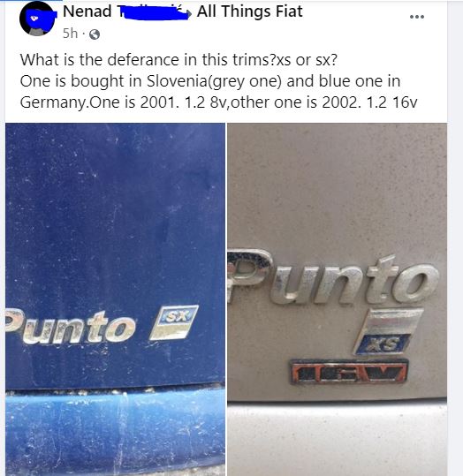Viewport: 463px width, 476px height.
Task: Click the text line mentioning Slovenia
Action: click(x=210, y=81)
